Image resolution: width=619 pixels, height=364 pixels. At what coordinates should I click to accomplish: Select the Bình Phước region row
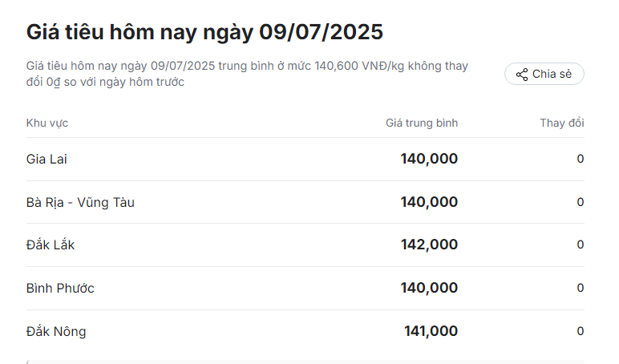pyautogui.click(x=305, y=288)
